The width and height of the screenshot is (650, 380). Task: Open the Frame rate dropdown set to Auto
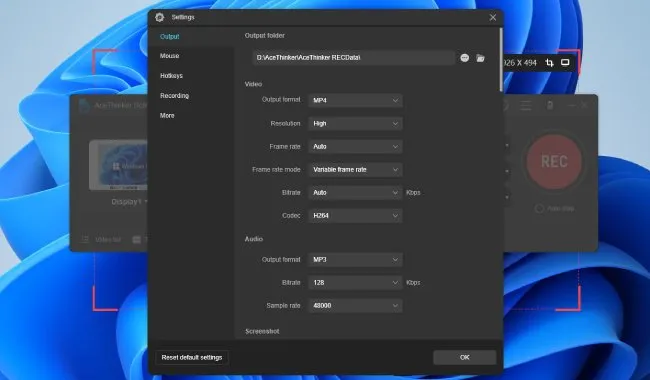[355, 147]
